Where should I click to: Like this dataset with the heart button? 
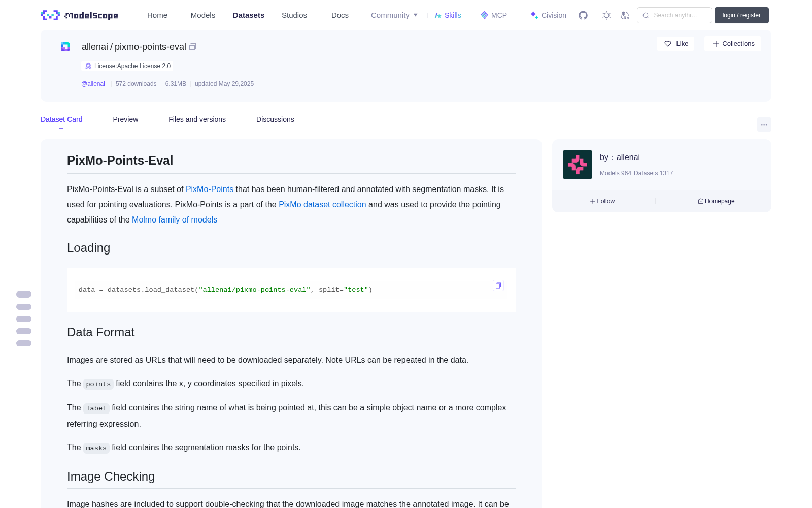click(675, 44)
